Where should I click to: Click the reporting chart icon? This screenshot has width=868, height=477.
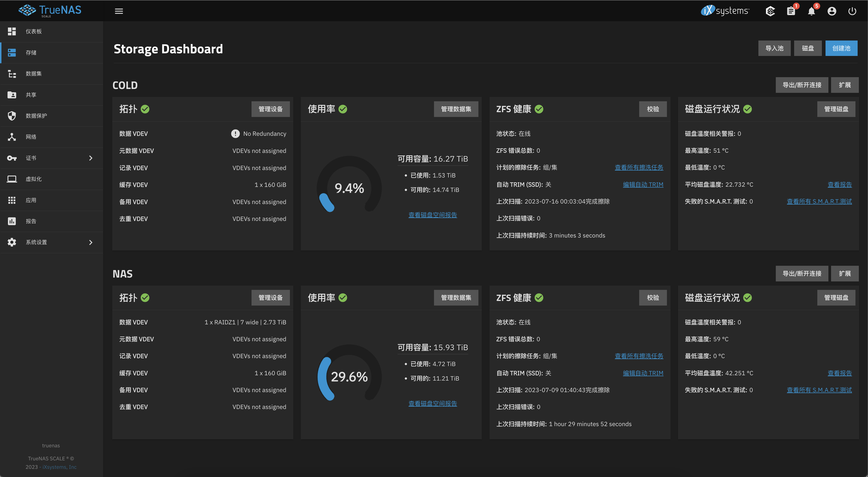coord(12,221)
